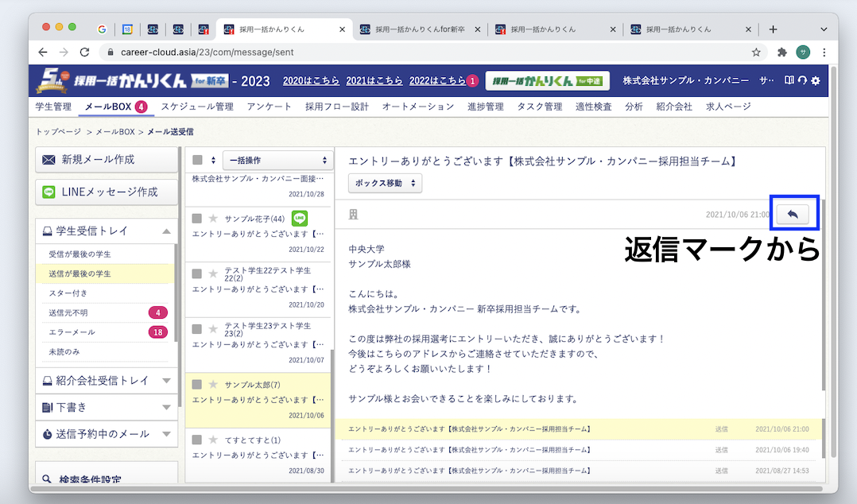This screenshot has width=857, height=504.
Task: Open the calendar pinned tab
Action: 127,29
